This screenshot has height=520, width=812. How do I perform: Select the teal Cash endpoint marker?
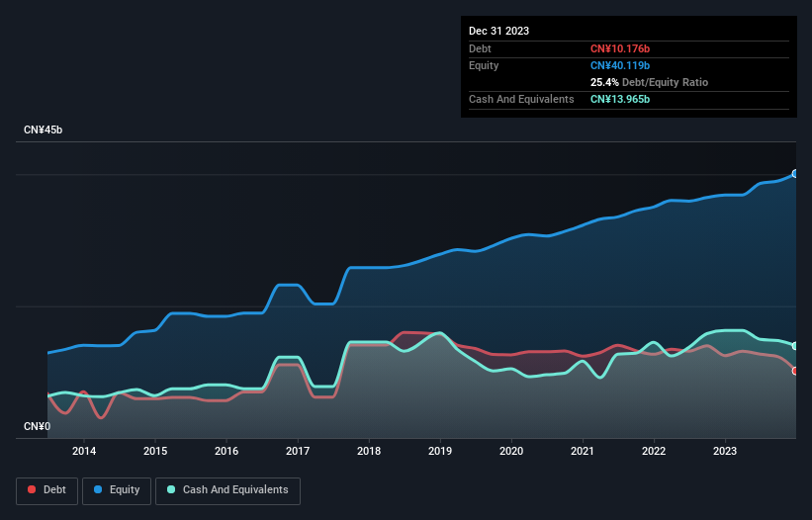point(795,346)
